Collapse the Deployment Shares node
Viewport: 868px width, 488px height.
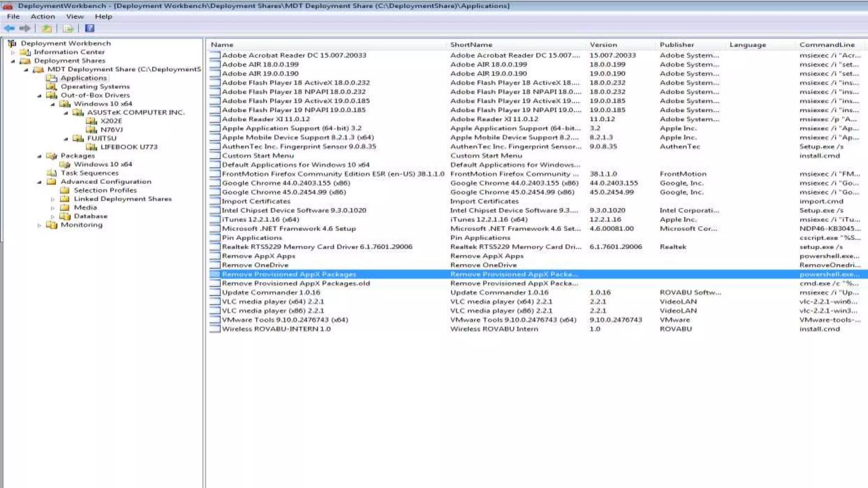(13, 61)
